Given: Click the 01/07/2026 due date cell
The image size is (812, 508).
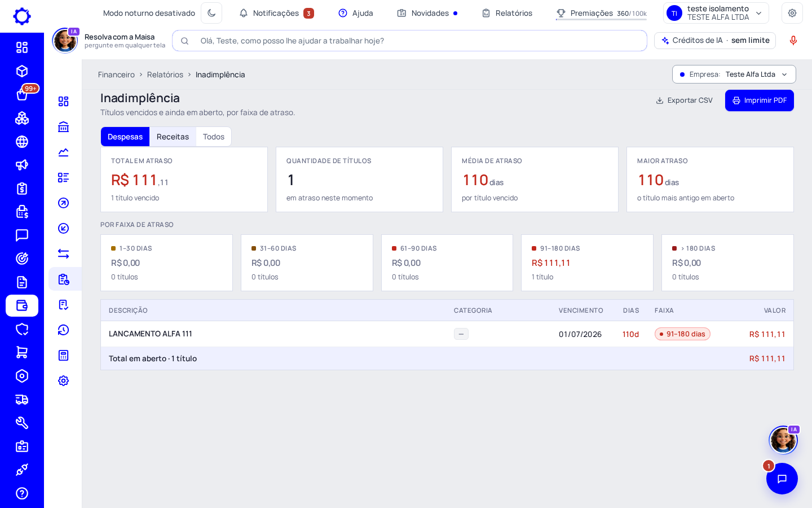Looking at the screenshot, I should coord(580,334).
